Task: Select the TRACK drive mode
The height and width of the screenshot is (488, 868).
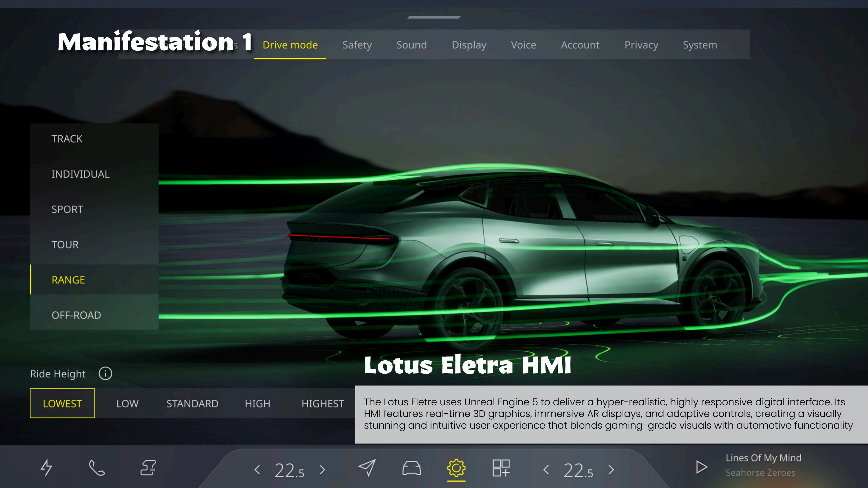Action: [94, 139]
